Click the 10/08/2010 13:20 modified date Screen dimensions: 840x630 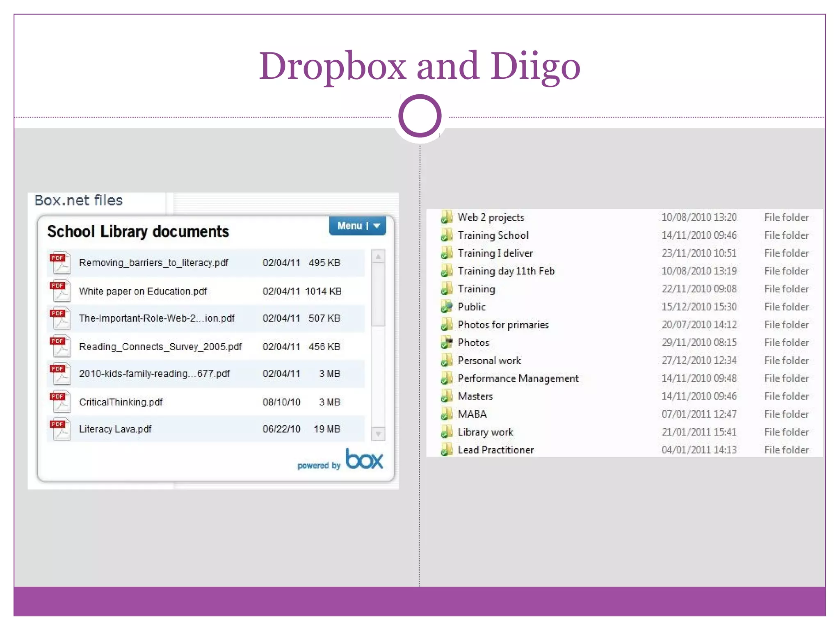click(x=699, y=217)
